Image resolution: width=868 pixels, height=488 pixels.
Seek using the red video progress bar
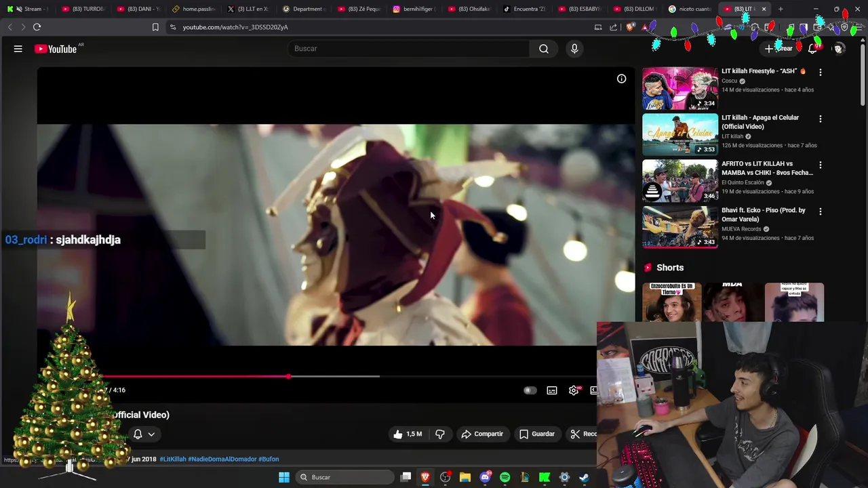197,376
